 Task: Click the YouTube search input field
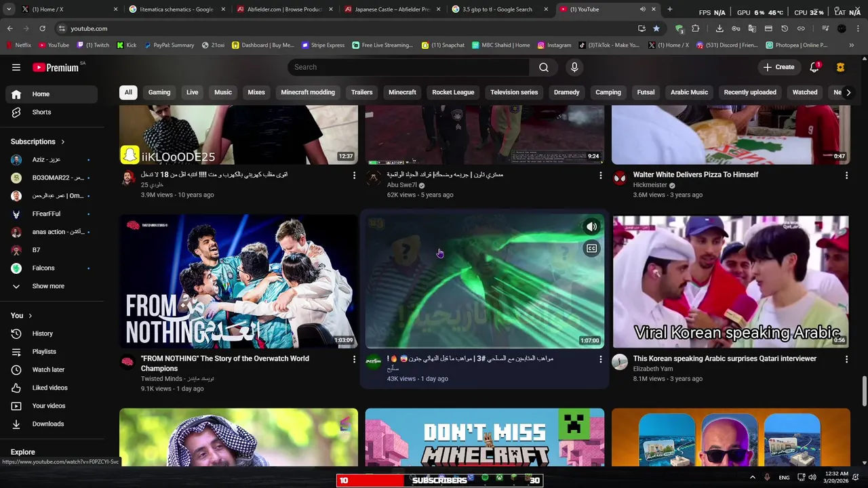[x=408, y=67]
